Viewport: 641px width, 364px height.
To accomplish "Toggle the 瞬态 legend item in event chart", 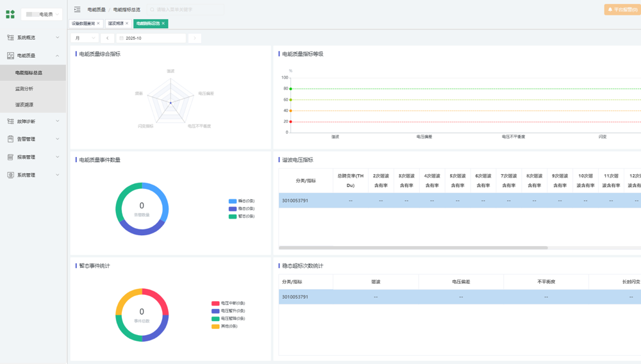I will (x=242, y=201).
